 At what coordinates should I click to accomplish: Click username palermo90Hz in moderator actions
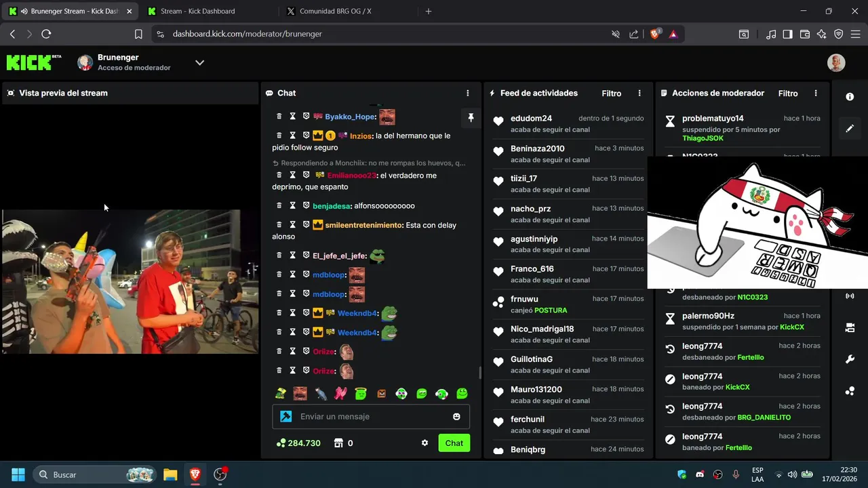tap(708, 316)
